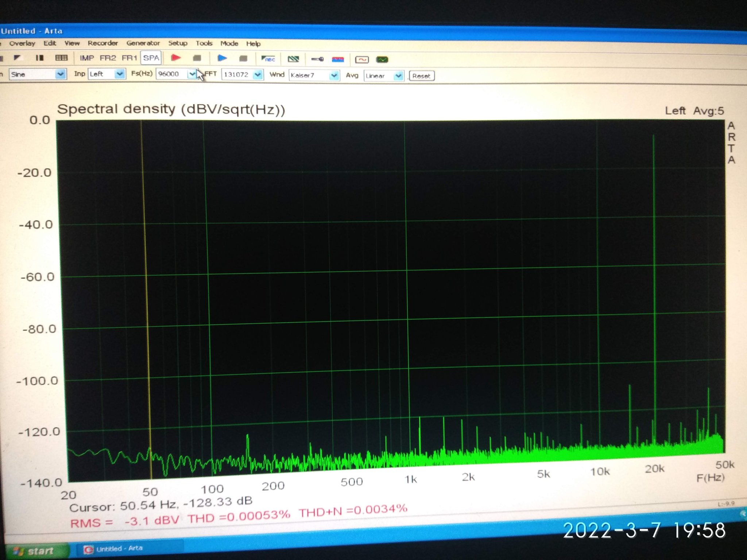Start recording with red play arrow
This screenshot has height=560, width=747.
point(176,58)
